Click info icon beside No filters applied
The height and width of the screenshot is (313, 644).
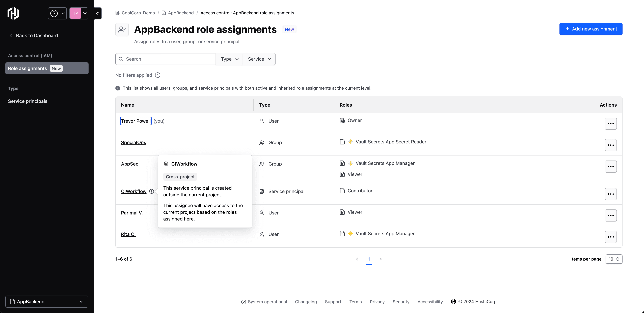pos(157,75)
